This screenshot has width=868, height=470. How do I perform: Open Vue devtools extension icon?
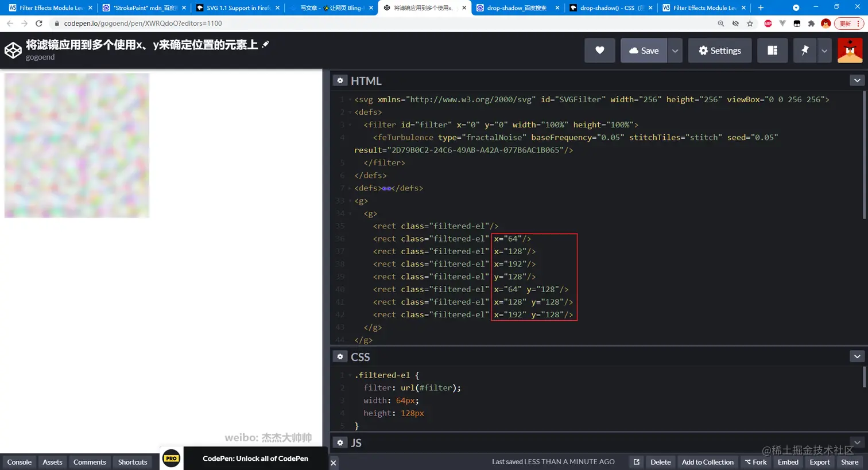point(782,24)
